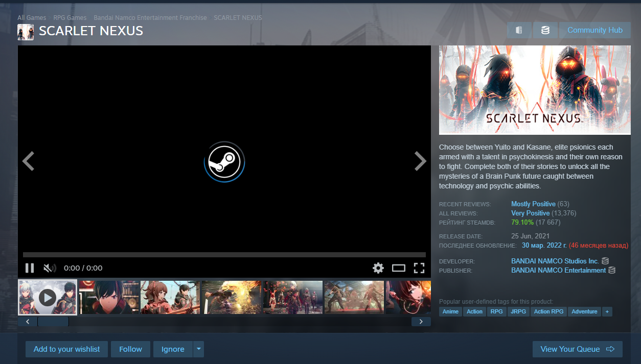Expand tags with the plus button
This screenshot has height=364, width=641.
[x=607, y=311]
